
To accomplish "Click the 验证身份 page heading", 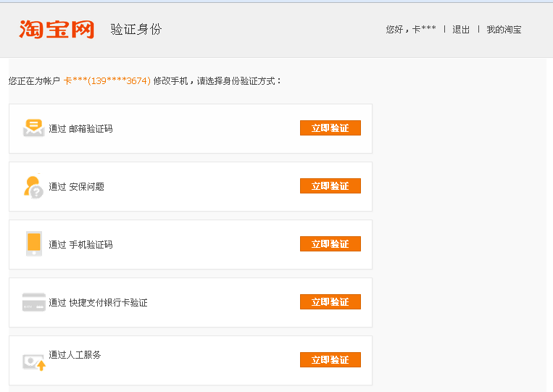I will (136, 30).
